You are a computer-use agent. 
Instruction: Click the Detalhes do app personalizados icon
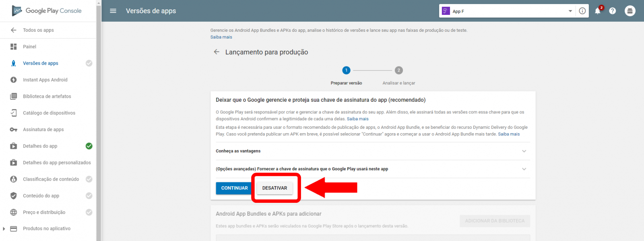[14, 163]
